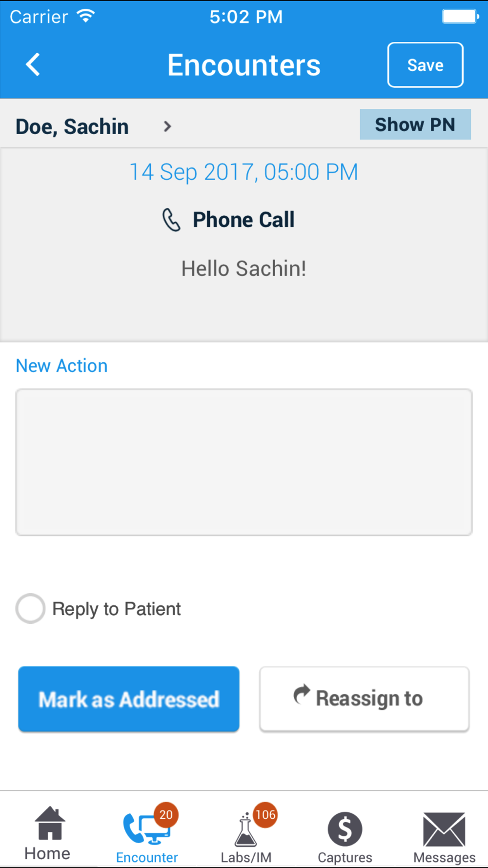Select the Encounter phone-monitor icon
This screenshot has height=868, width=488.
(146, 828)
